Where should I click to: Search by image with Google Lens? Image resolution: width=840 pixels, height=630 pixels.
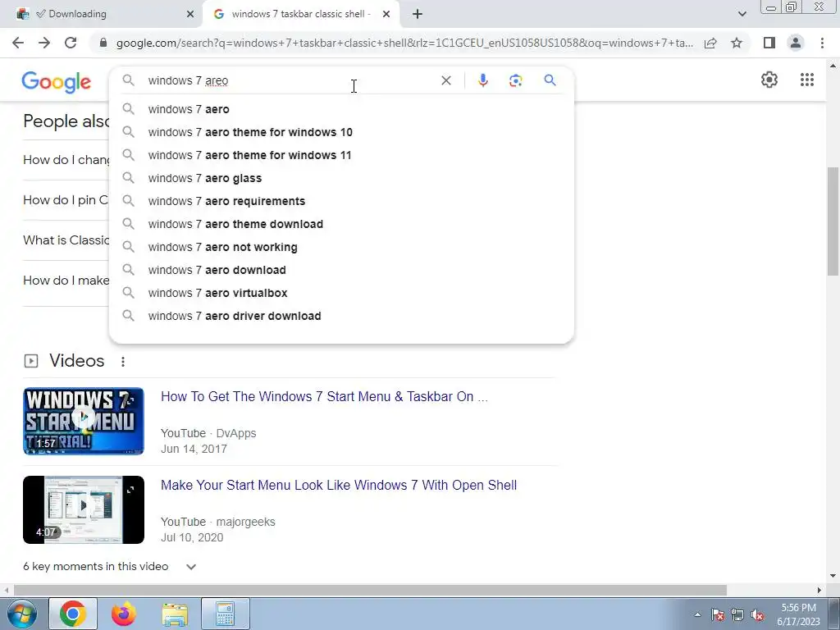click(515, 80)
